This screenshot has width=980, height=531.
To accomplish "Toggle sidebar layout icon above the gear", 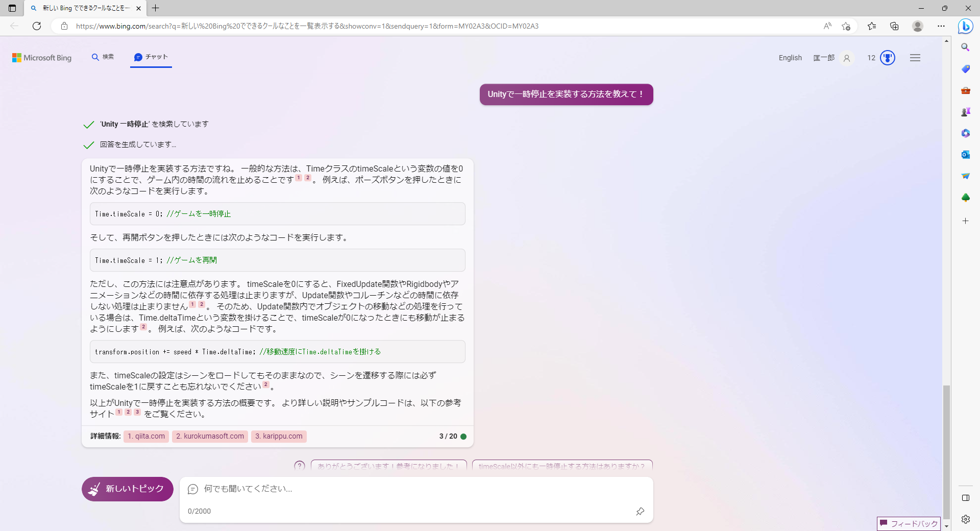I will [965, 498].
